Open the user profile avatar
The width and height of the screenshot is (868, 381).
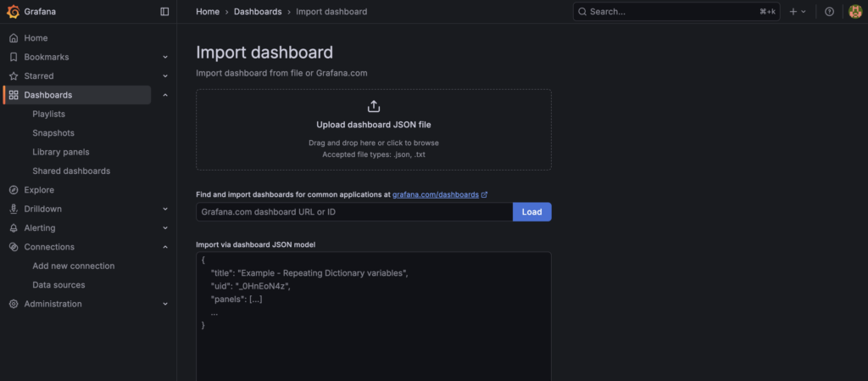tap(855, 12)
